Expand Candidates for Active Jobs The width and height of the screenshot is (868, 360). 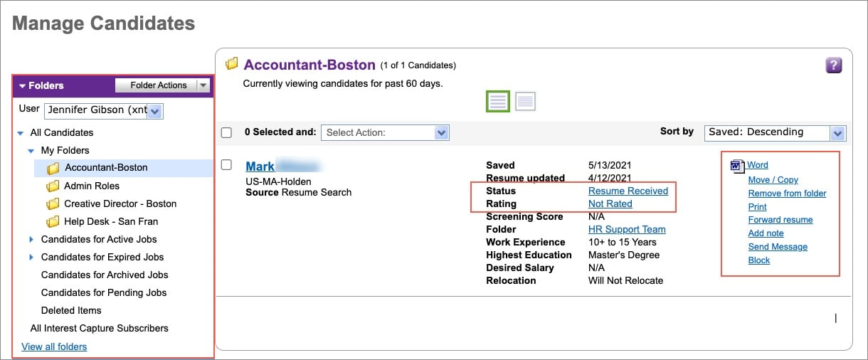[31, 239]
